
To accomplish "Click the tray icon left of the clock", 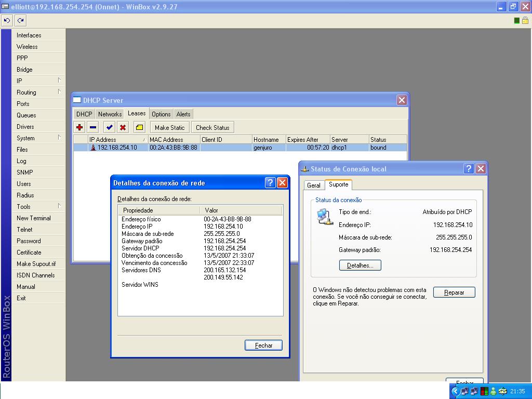I will 502,391.
